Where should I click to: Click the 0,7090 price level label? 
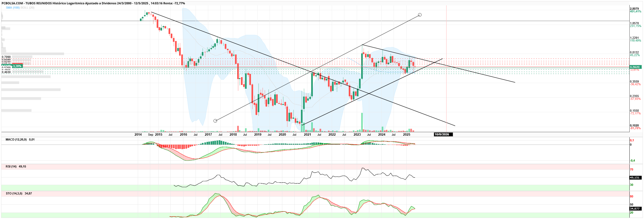(x=6, y=57)
